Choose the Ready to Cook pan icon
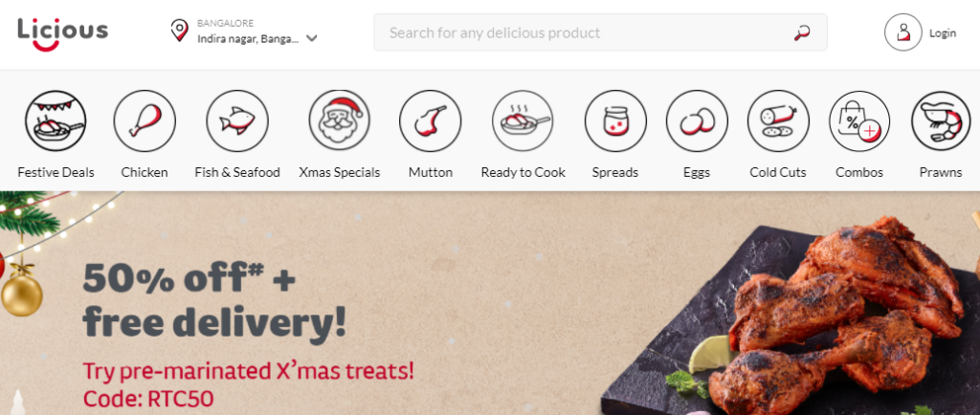 (x=523, y=121)
